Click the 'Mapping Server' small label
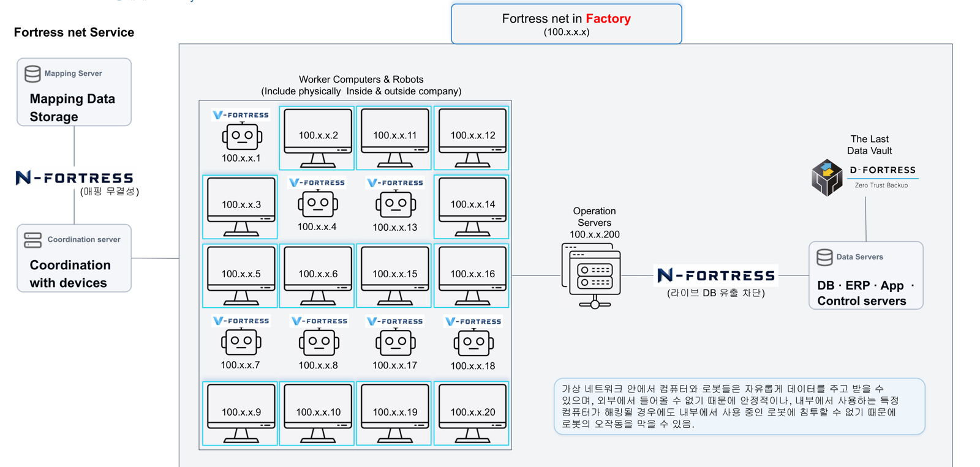This screenshot has height=467, width=980. [73, 73]
